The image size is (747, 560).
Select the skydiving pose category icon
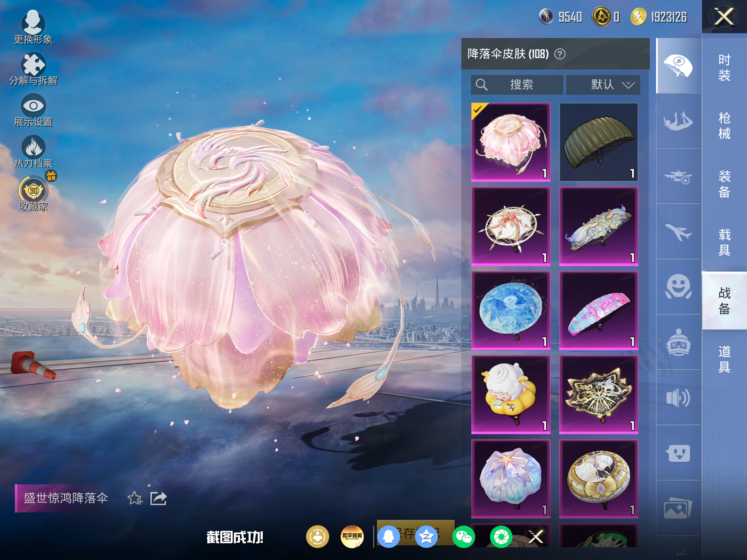[678, 121]
